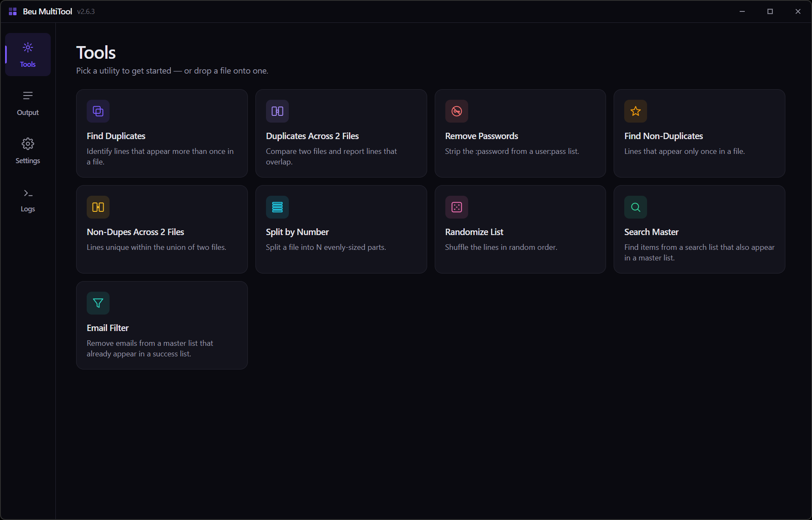Minimize the Beu MultiTool window

click(x=742, y=11)
